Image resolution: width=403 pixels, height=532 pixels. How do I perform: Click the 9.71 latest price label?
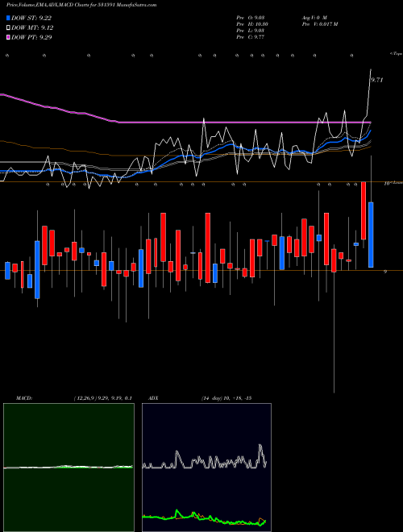click(377, 80)
